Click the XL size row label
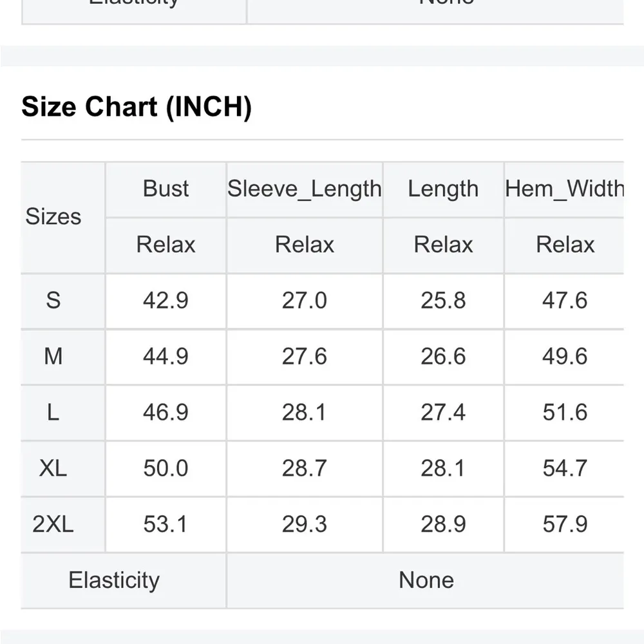644x644 pixels. 53,468
